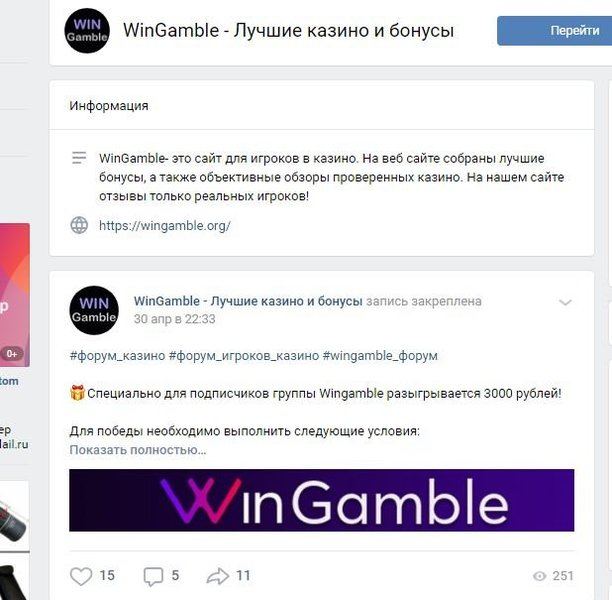The height and width of the screenshot is (600, 612).
Task: Select the #форум_казино hashtag
Action: (x=117, y=356)
